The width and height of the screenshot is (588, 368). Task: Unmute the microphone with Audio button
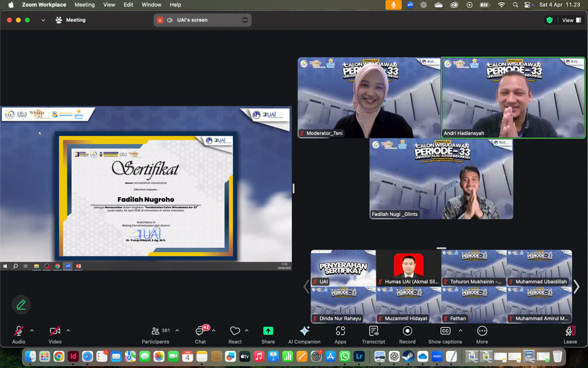[x=19, y=334]
